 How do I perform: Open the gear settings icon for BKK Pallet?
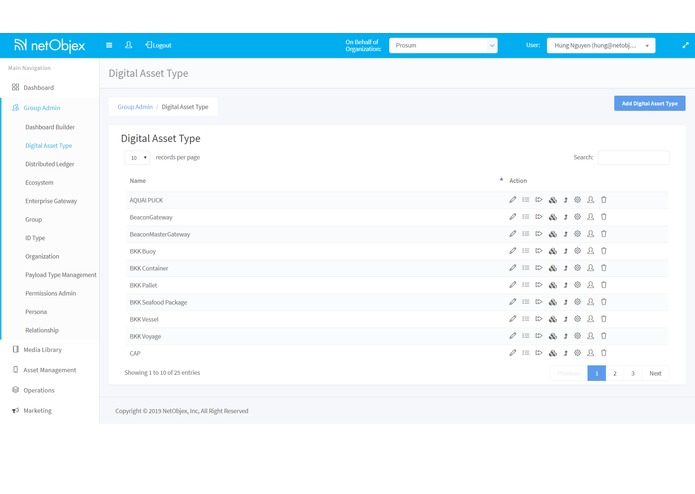pyautogui.click(x=577, y=285)
